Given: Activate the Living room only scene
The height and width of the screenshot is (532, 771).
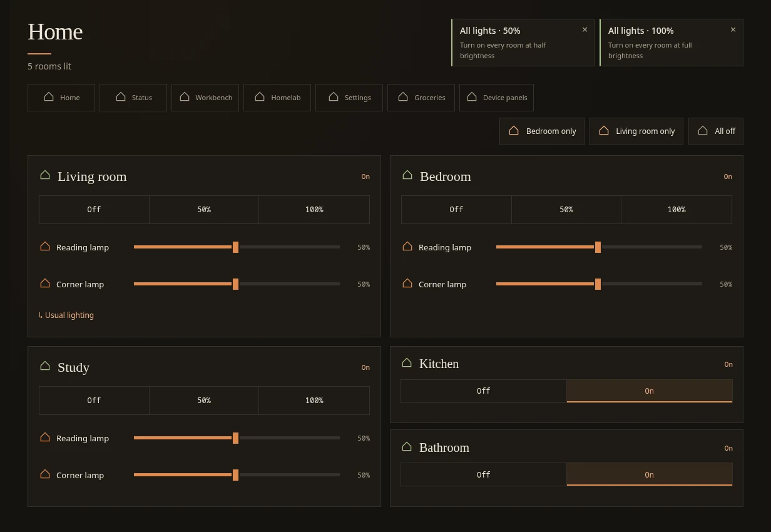Looking at the screenshot, I should pos(636,131).
